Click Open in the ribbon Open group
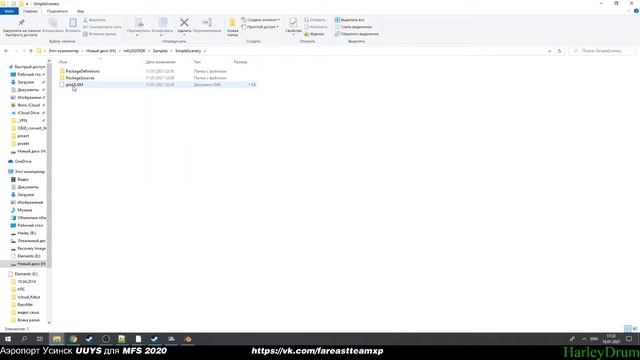This screenshot has height=360, width=640. pyautogui.click(x=315, y=20)
